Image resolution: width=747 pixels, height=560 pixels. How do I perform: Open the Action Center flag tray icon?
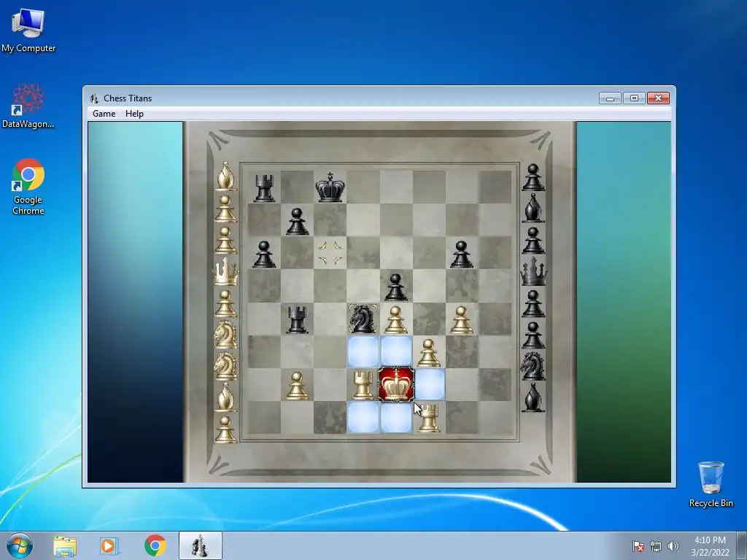tap(638, 546)
